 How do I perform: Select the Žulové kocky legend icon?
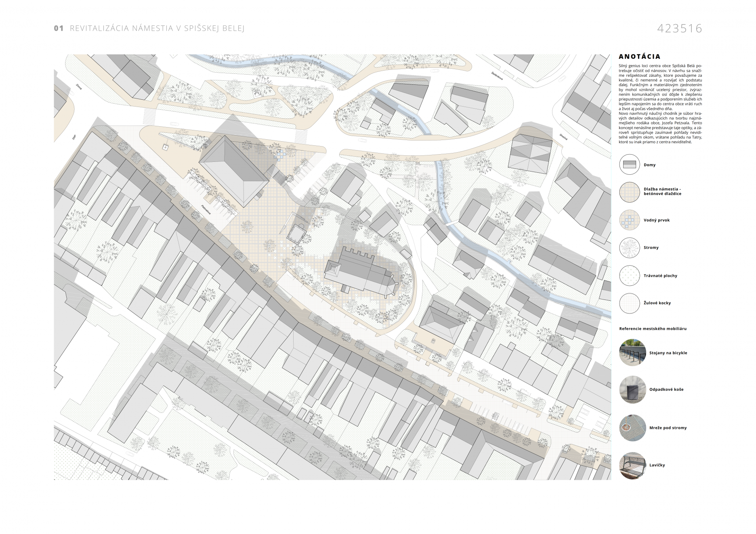(x=630, y=303)
